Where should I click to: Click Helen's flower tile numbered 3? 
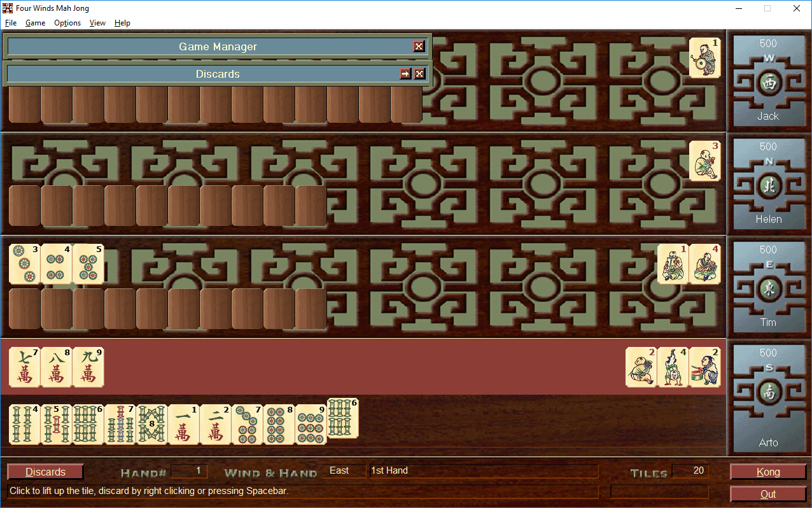[705, 161]
